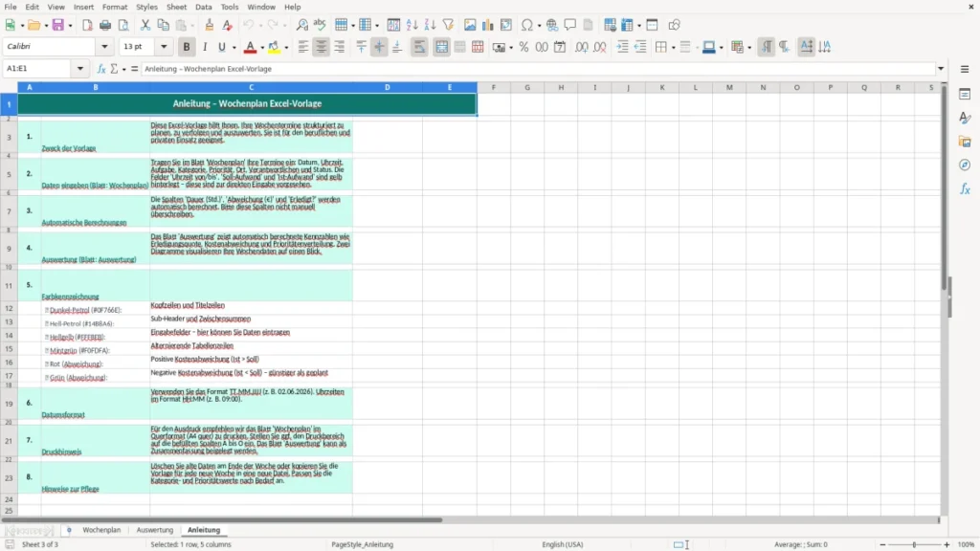This screenshot has width=980, height=551.
Task: Open the sidebar Navigator panel
Action: point(965,165)
